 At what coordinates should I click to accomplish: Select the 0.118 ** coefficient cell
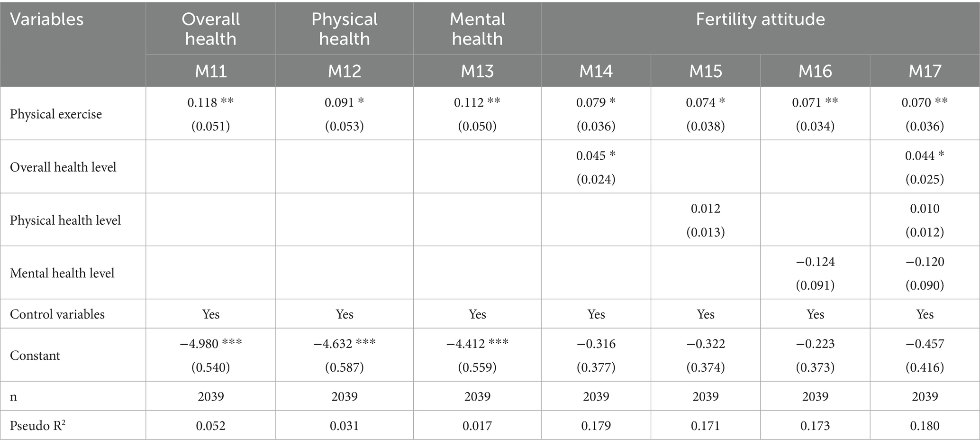[210, 102]
